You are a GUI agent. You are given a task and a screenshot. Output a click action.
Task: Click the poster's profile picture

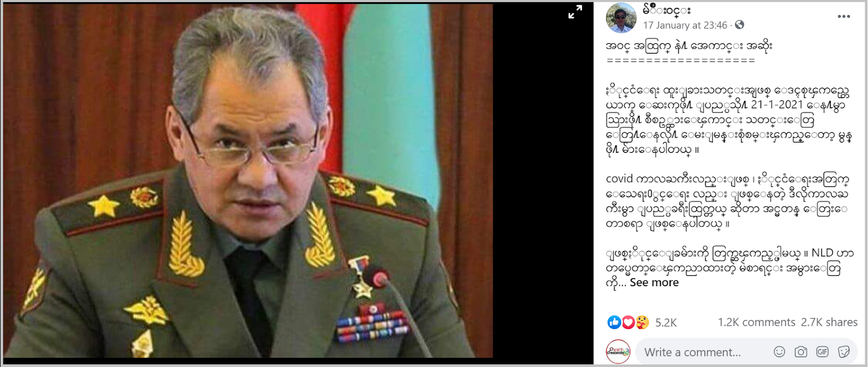pos(621,17)
